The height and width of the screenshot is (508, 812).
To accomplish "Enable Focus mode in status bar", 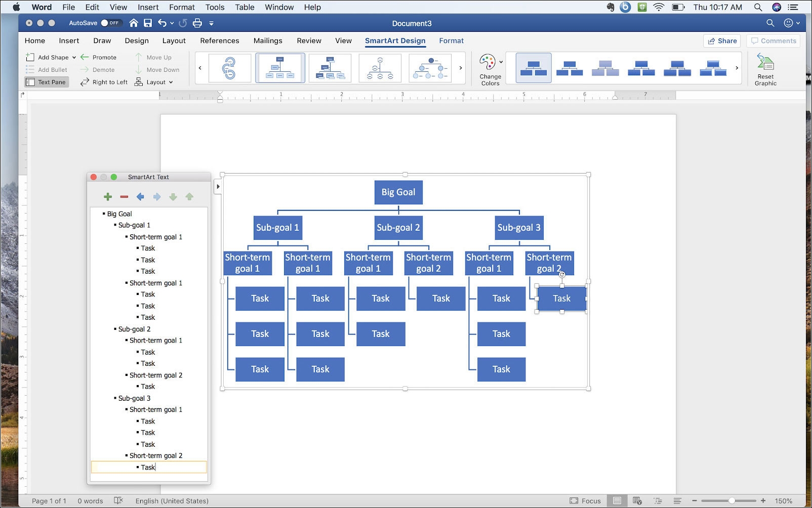I will coord(585,501).
